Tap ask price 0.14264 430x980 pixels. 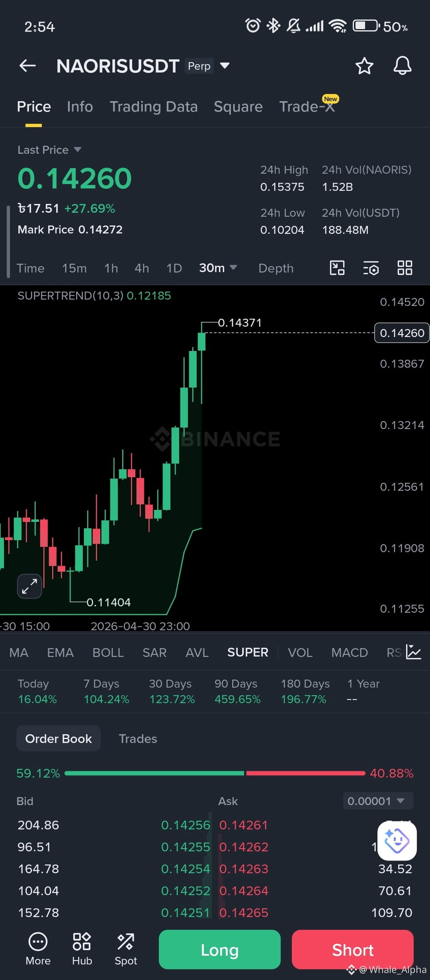(244, 891)
